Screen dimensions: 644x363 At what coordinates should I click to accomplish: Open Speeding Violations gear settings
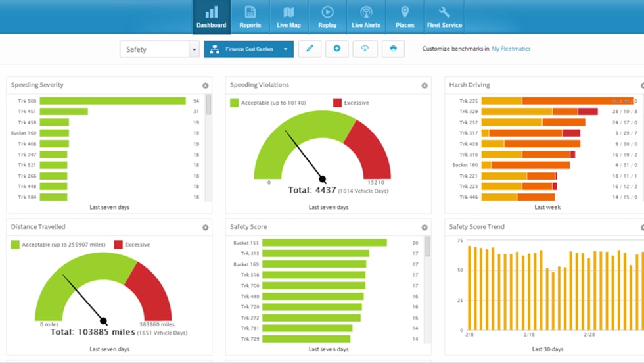coord(425,85)
